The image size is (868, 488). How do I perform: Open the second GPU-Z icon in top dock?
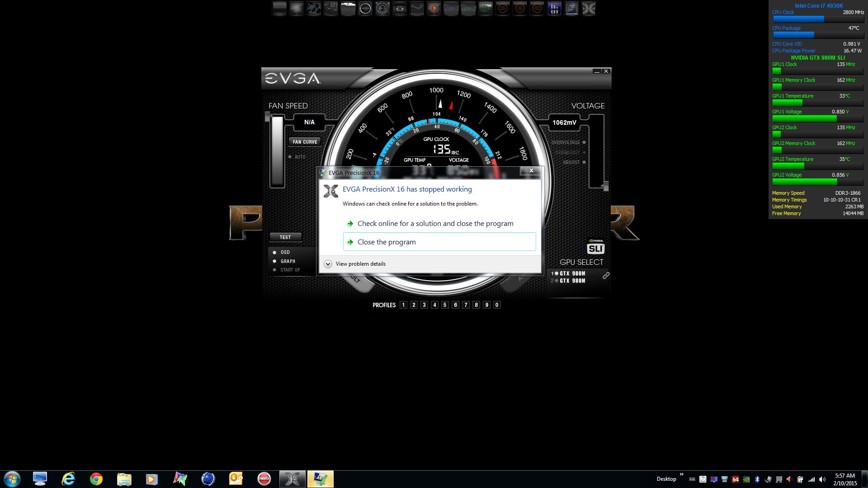[x=468, y=8]
